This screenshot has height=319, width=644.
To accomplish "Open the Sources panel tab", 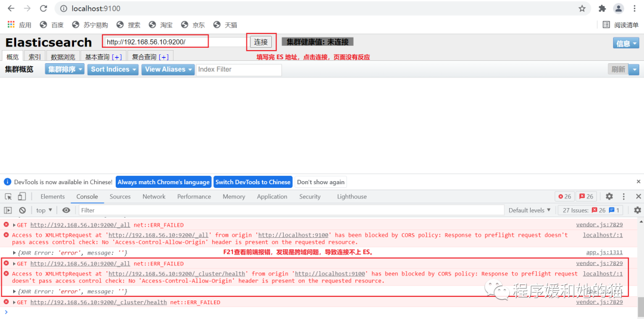I will click(x=120, y=197).
